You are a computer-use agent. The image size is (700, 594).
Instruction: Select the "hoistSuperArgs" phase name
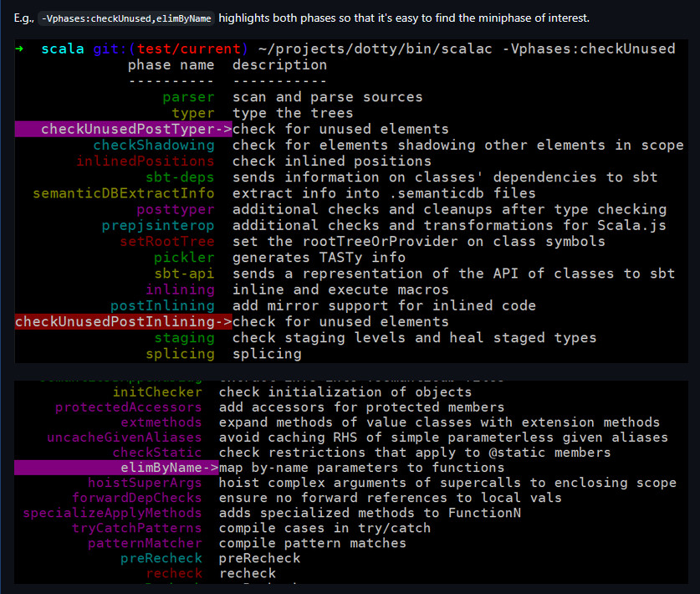tap(145, 483)
